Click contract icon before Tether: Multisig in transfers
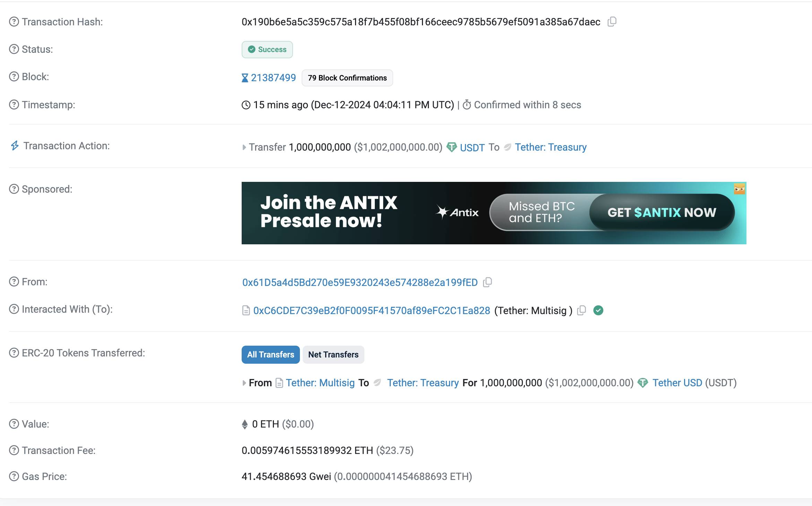Viewport: 812px width, 506px height. point(279,383)
